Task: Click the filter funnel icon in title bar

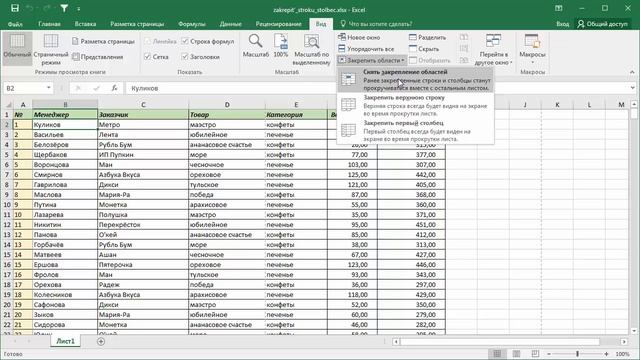Action: [64, 8]
